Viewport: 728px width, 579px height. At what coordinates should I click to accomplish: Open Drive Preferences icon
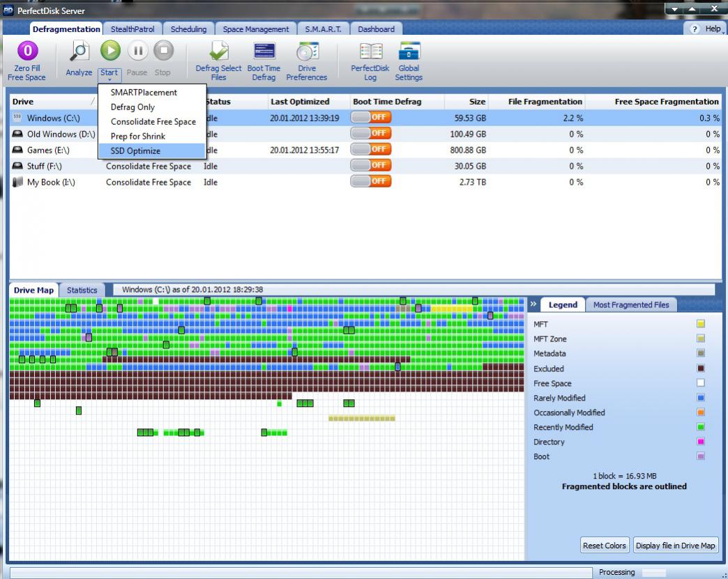coord(307,52)
